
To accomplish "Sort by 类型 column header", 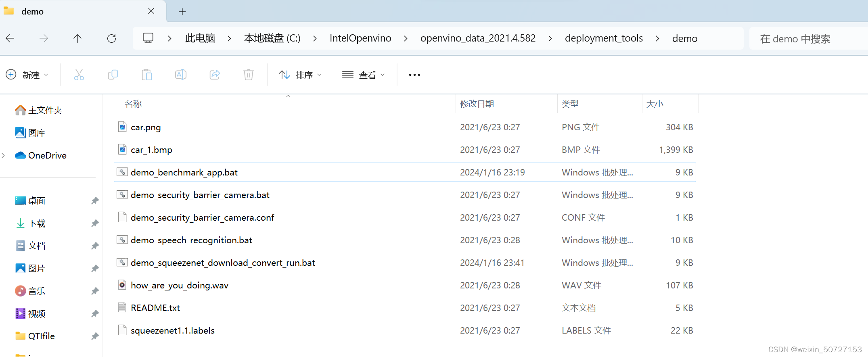I will tap(570, 104).
